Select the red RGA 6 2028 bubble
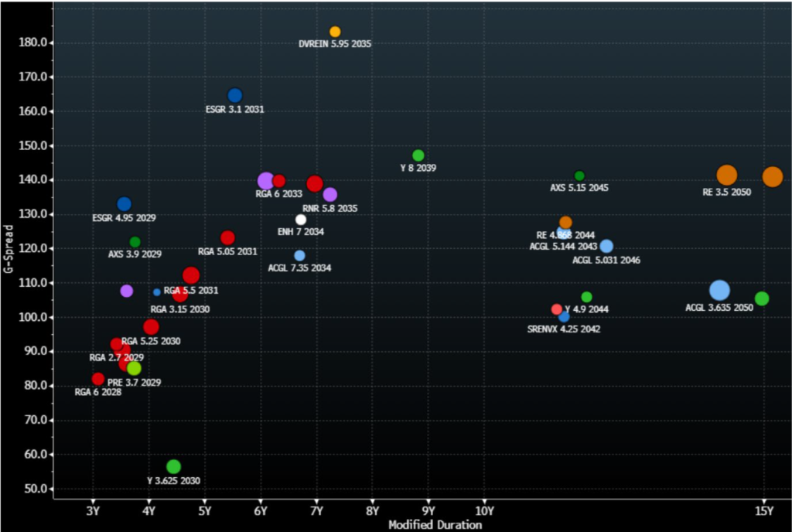Image resolution: width=792 pixels, height=532 pixels. tap(97, 379)
